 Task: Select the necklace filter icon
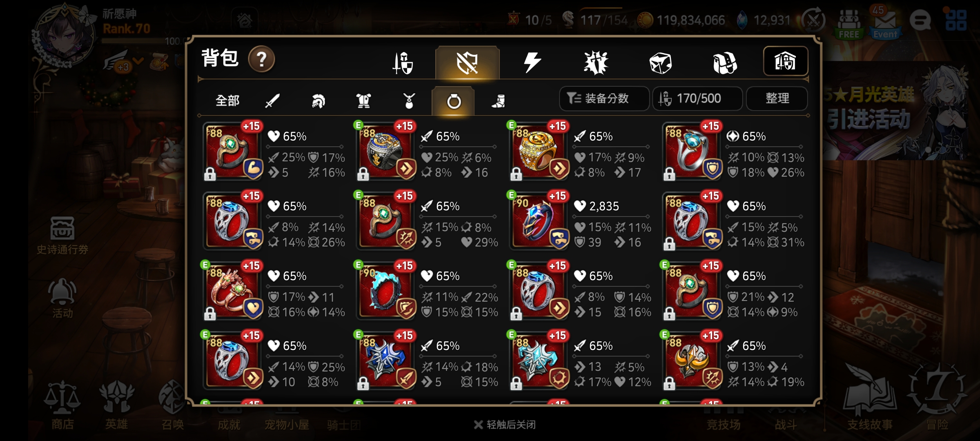(409, 100)
